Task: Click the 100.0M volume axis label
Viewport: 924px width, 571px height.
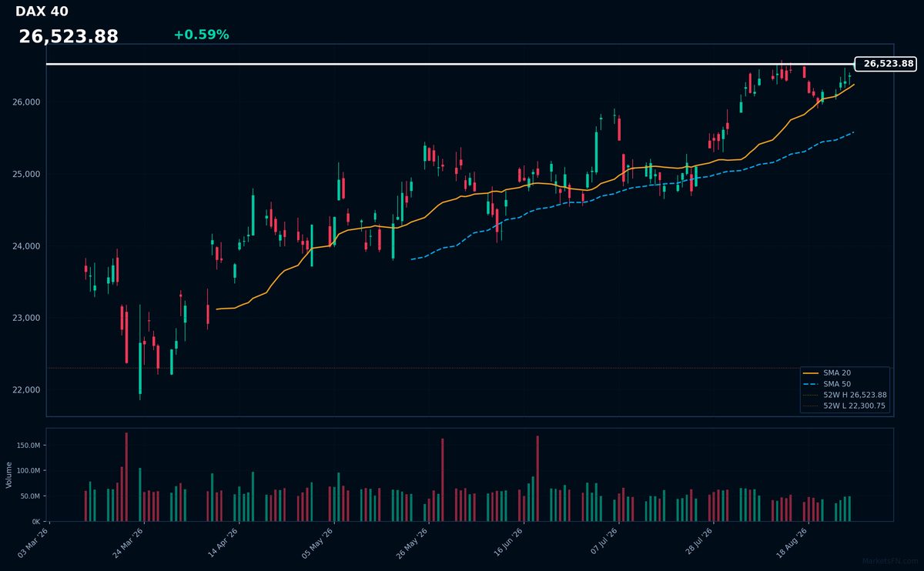Action: 29,471
